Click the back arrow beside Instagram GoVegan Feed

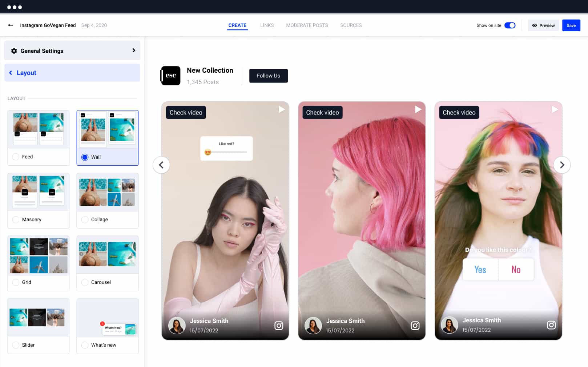11,25
